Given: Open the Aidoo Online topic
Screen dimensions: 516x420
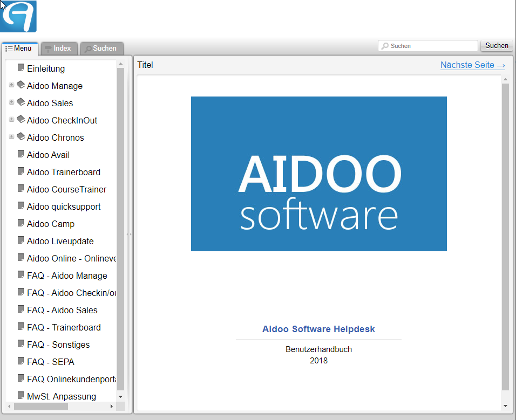Looking at the screenshot, I should click(x=71, y=258).
